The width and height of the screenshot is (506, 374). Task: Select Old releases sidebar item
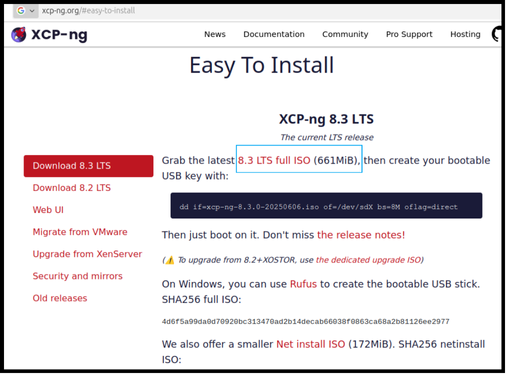(60, 298)
